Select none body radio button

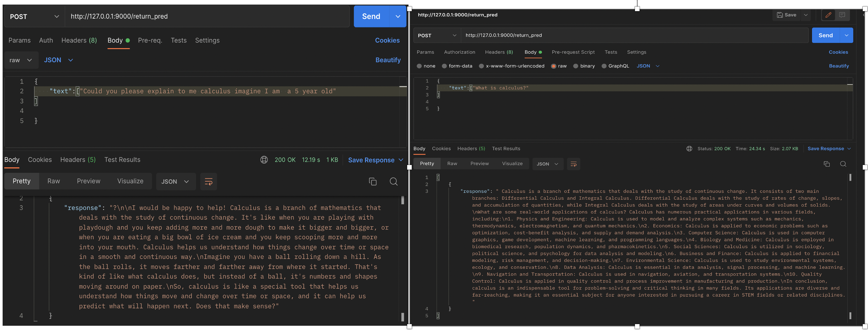click(x=419, y=66)
